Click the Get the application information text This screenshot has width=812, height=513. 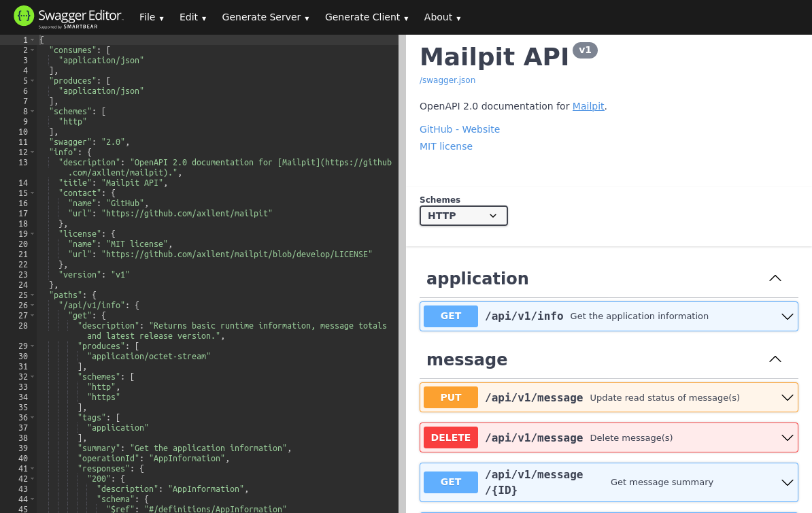pyautogui.click(x=639, y=316)
